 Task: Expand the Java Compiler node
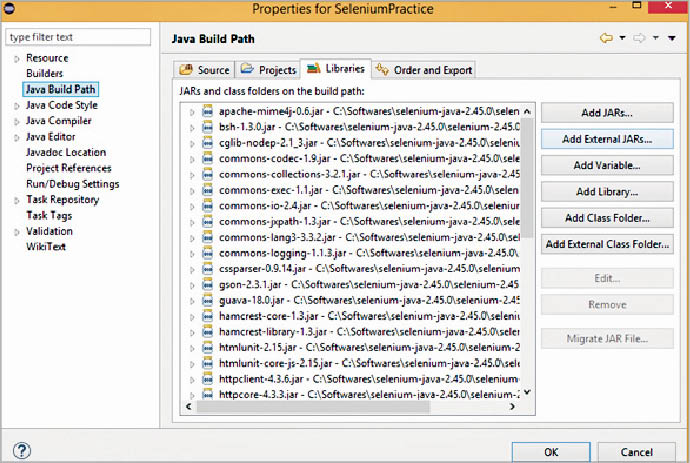pyautogui.click(x=16, y=121)
